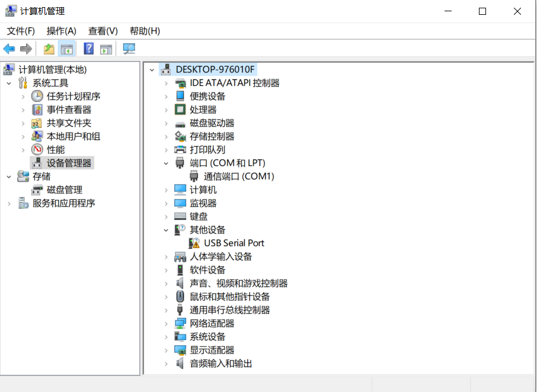Click the blue Back arrow in toolbar

pos(9,49)
